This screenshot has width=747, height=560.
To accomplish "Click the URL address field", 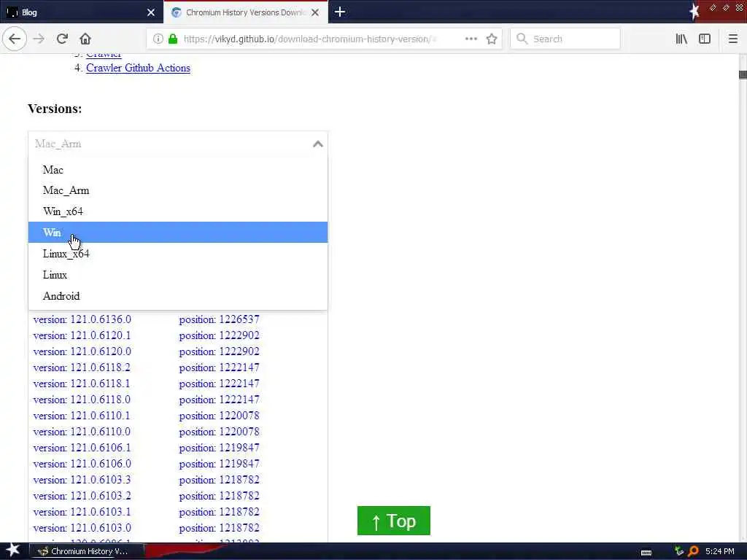I will coord(309,39).
